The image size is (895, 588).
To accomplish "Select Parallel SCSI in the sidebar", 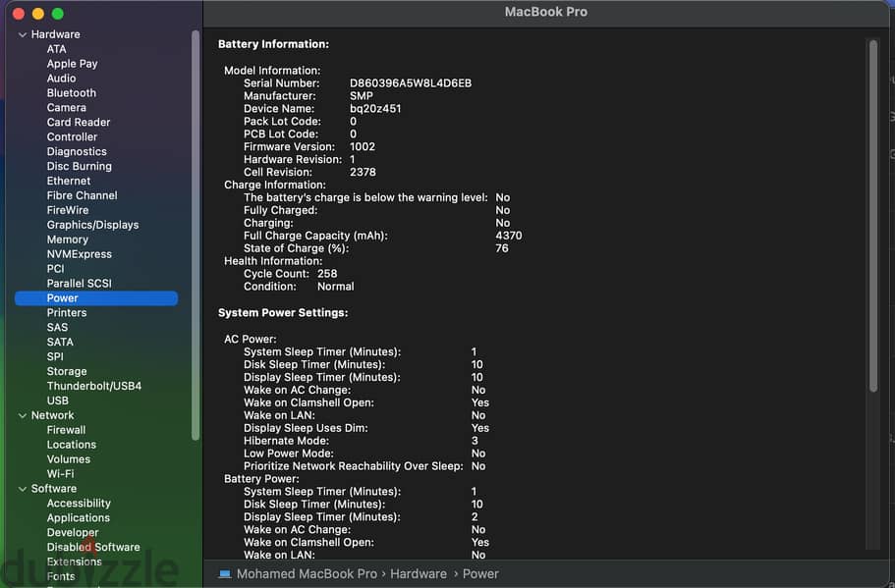I will [79, 284].
